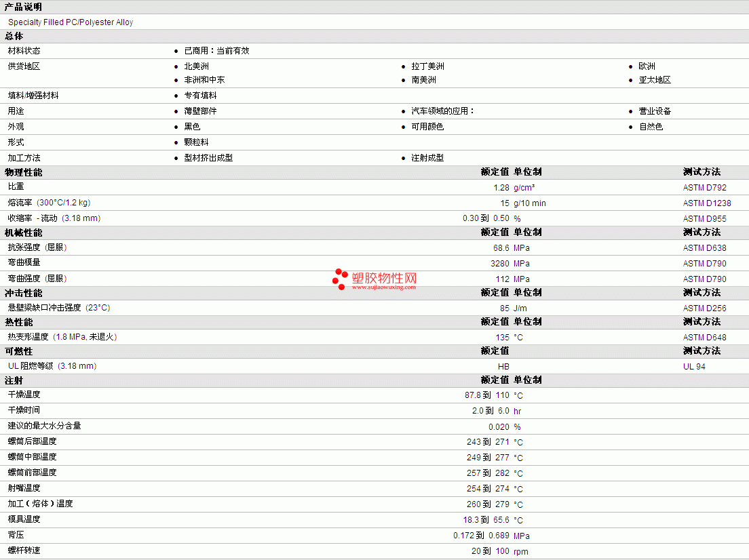This screenshot has height=560, width=749.
Task: Click the 拉丁美洲 region entry
Action: (427, 66)
